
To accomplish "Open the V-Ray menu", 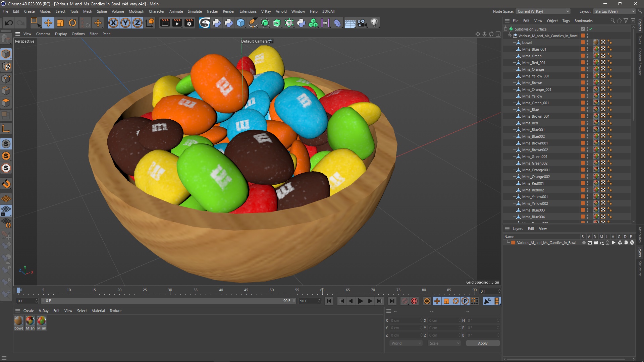I will (x=266, y=11).
